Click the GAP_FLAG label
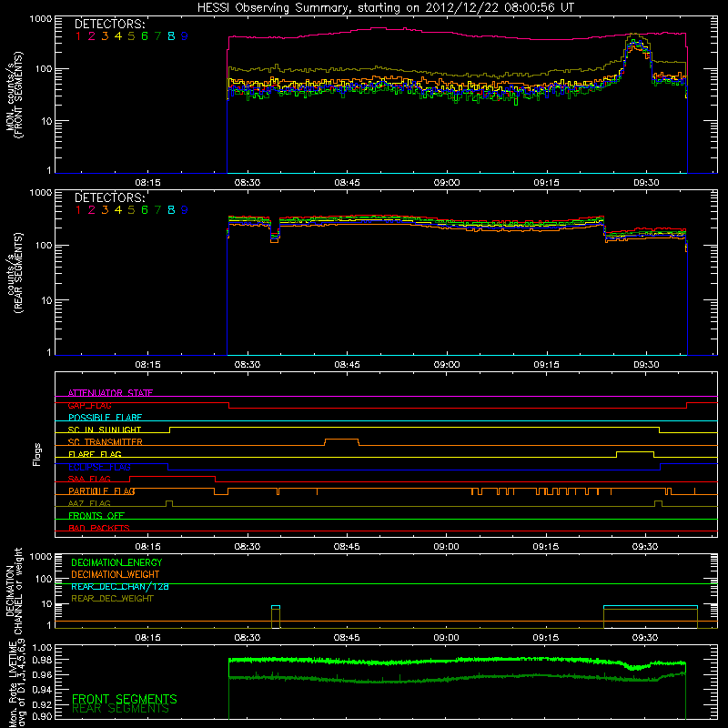 (x=89, y=405)
